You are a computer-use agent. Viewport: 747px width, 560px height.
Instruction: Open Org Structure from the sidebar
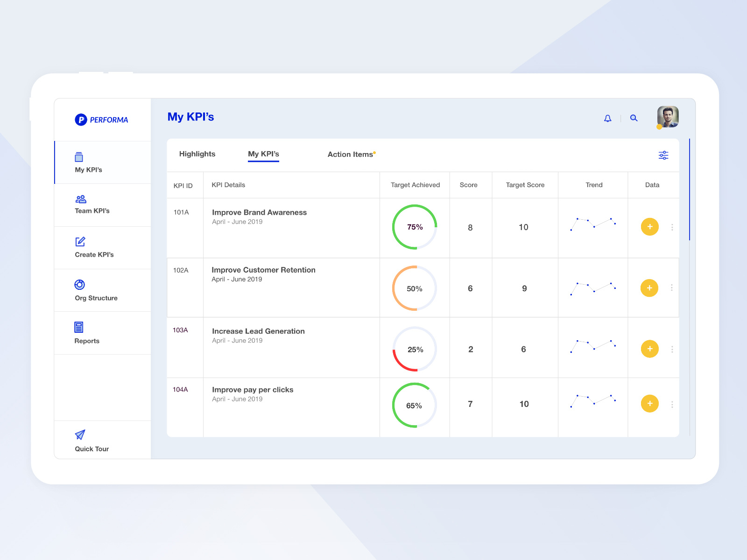coord(80,284)
